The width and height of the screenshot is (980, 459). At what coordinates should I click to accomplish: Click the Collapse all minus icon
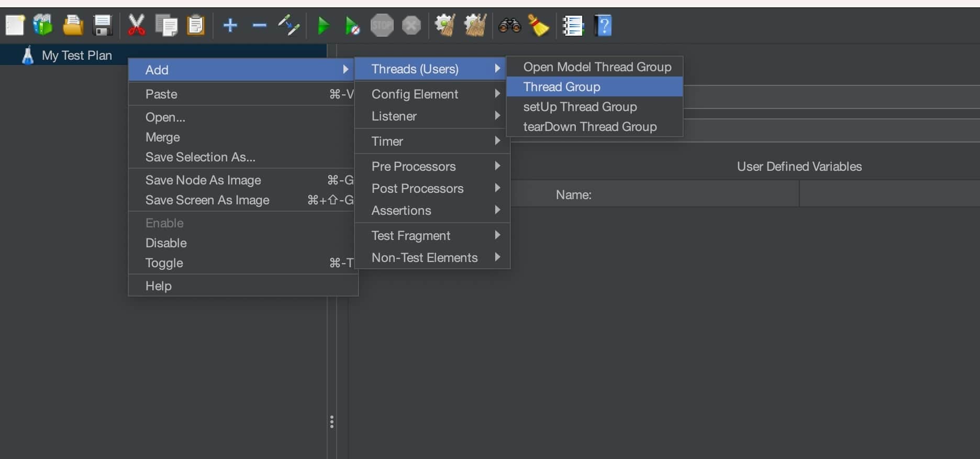(259, 25)
